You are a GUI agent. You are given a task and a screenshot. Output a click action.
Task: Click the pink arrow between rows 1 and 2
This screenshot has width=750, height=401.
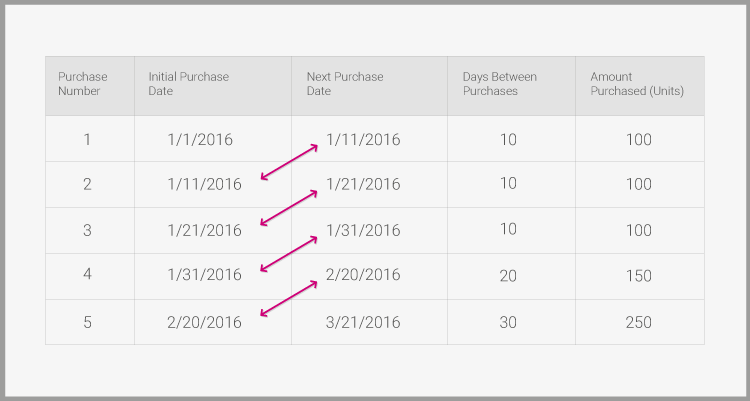coord(289,162)
